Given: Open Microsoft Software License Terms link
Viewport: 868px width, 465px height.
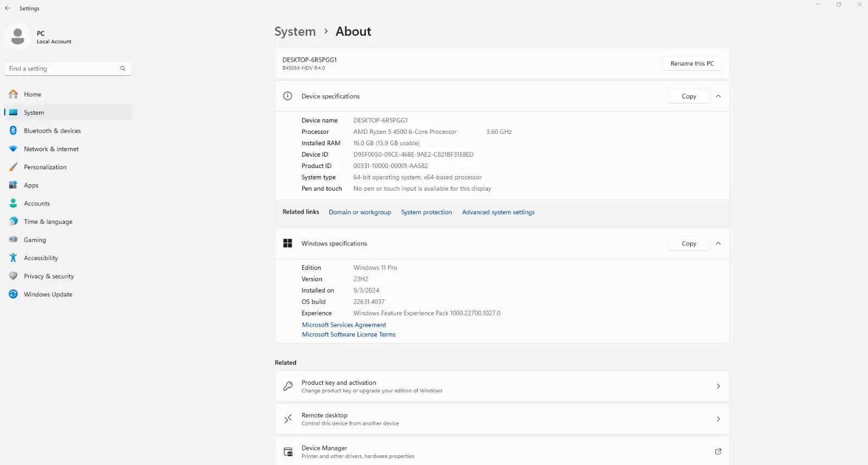Looking at the screenshot, I should coord(349,334).
